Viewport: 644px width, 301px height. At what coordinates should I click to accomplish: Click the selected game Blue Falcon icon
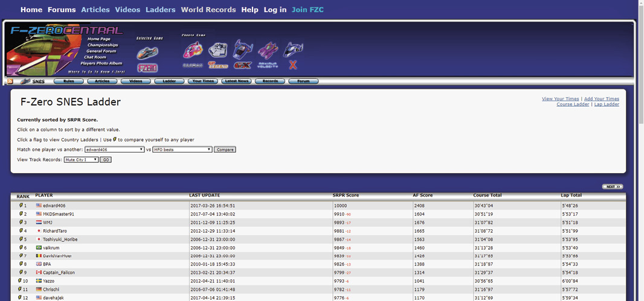pyautogui.click(x=147, y=52)
